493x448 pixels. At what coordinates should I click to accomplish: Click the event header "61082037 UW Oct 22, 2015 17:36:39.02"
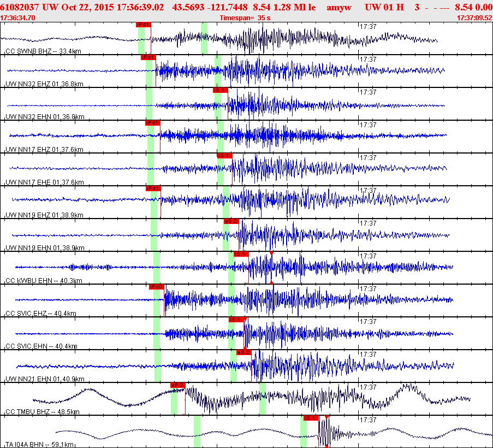[82, 7]
